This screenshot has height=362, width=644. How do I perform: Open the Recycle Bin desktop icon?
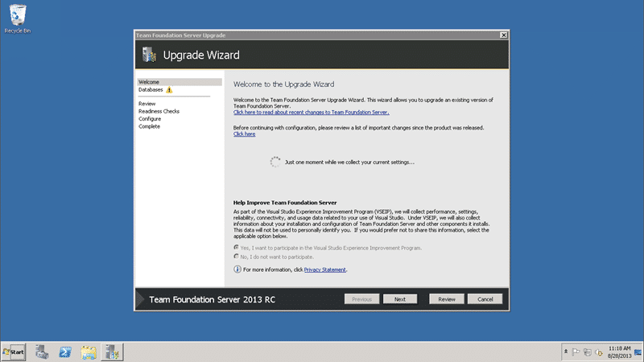pyautogui.click(x=17, y=19)
